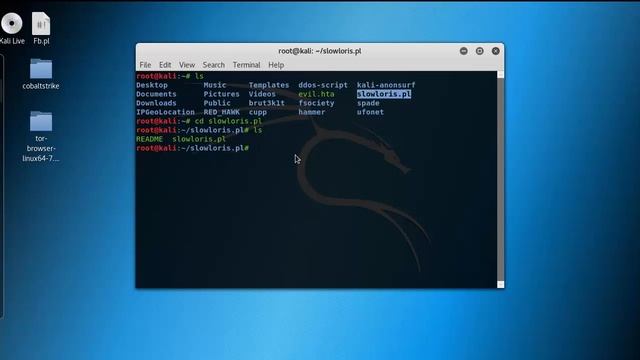
Task: Click the terminal vertical scrollbar track
Action: (x=500, y=180)
